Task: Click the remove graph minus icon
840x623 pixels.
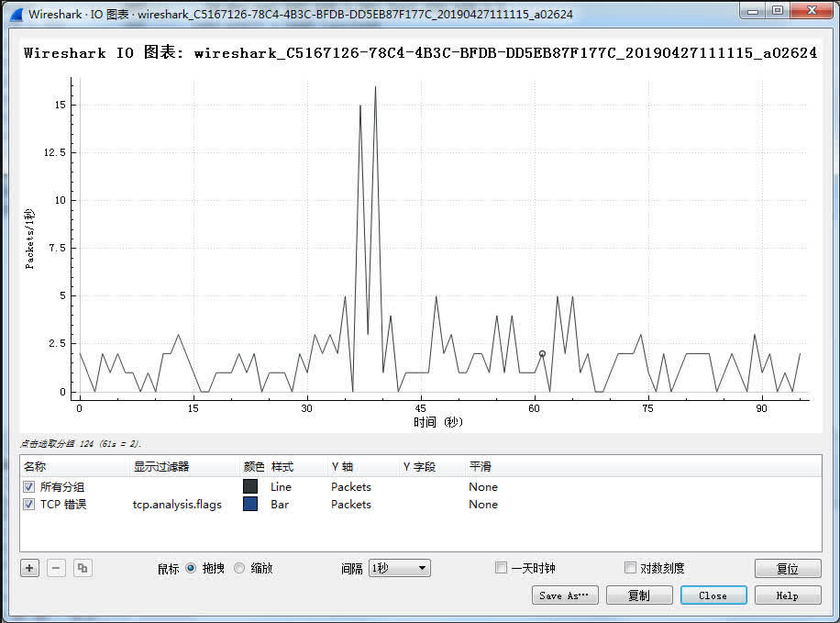Action: [56, 568]
